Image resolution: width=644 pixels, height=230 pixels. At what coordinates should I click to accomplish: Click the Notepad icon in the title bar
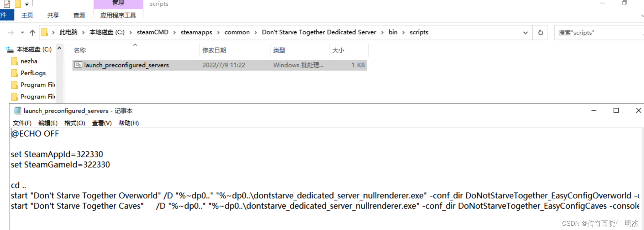point(17,110)
